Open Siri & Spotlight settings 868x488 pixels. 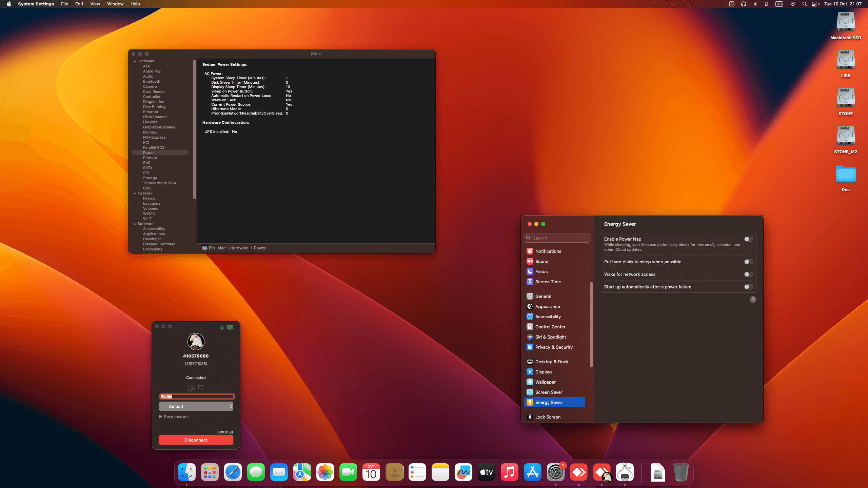pos(550,337)
